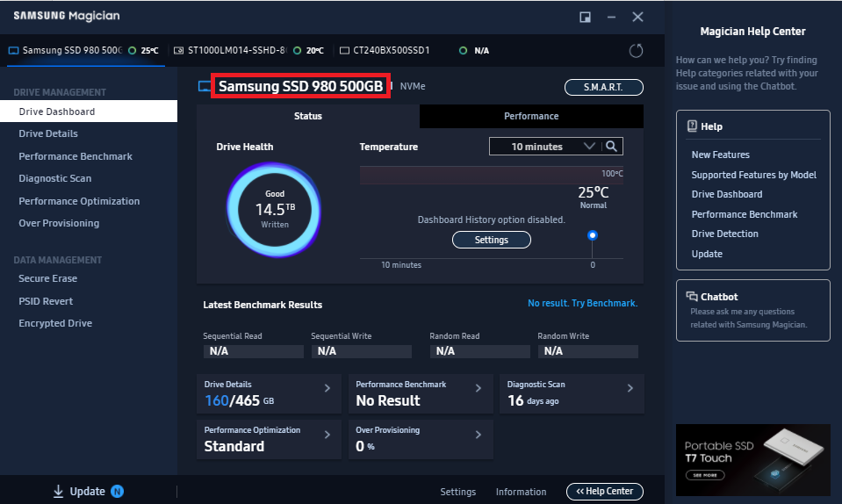The image size is (842, 504).
Task: Click Update download icon at bottom
Action: click(58, 491)
